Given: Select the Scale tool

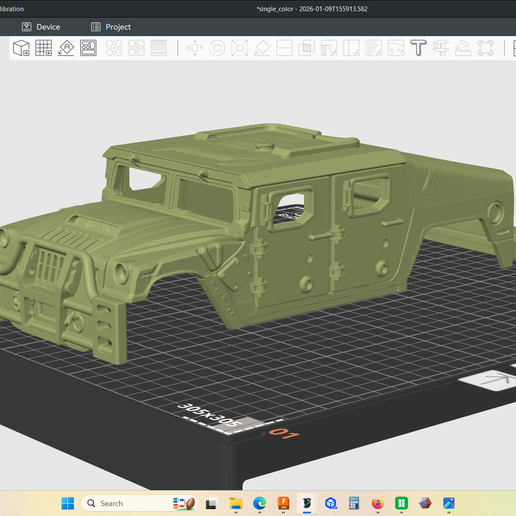Looking at the screenshot, I should 240,48.
